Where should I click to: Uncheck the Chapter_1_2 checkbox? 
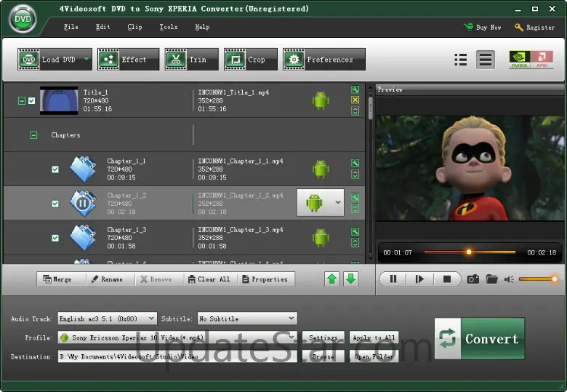pos(55,204)
